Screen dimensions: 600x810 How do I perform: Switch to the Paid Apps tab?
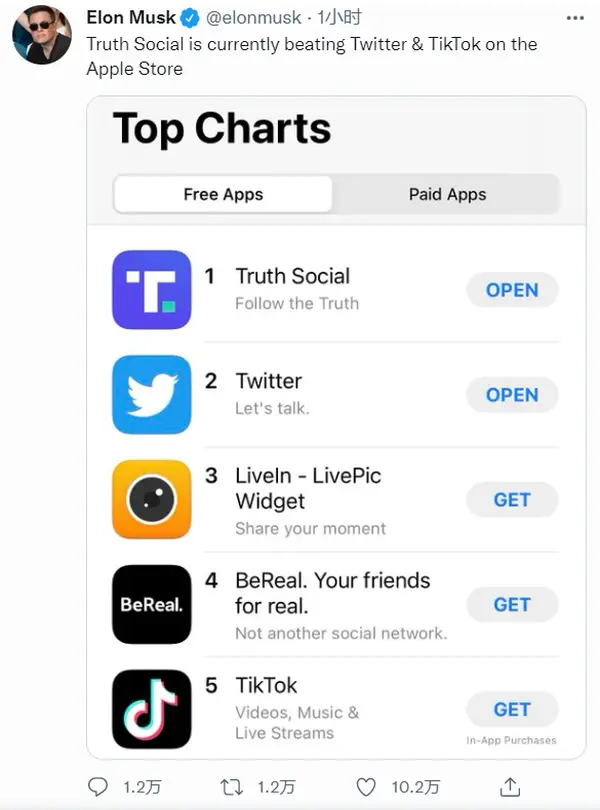(x=447, y=195)
